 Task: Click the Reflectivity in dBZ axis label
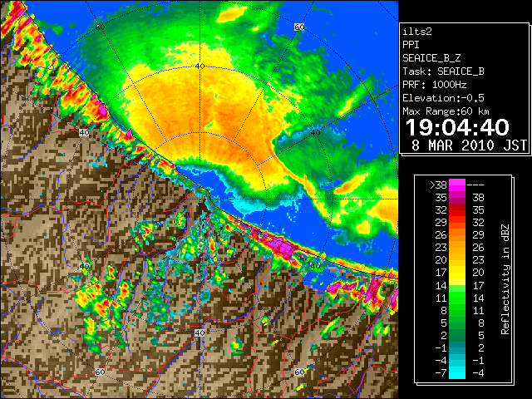[505, 279]
